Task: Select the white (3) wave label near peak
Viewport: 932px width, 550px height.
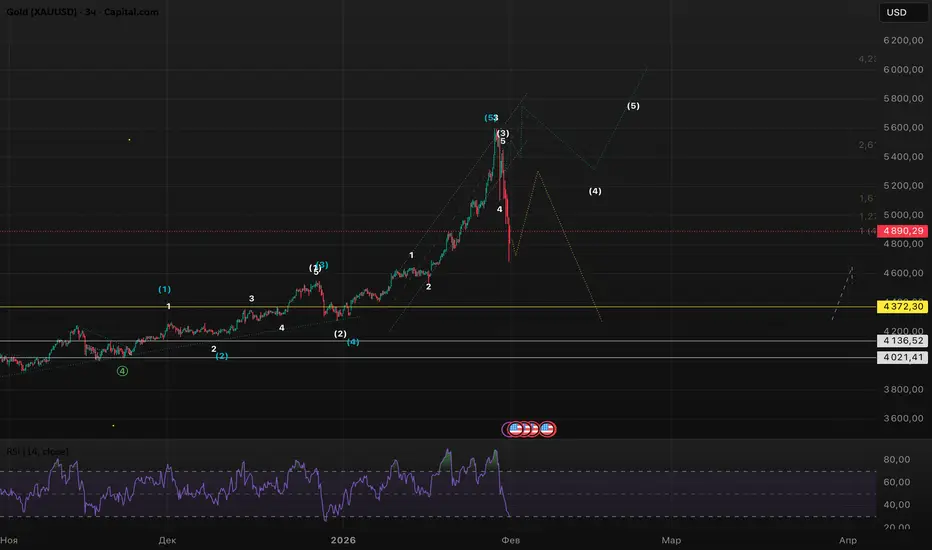Action: click(503, 133)
